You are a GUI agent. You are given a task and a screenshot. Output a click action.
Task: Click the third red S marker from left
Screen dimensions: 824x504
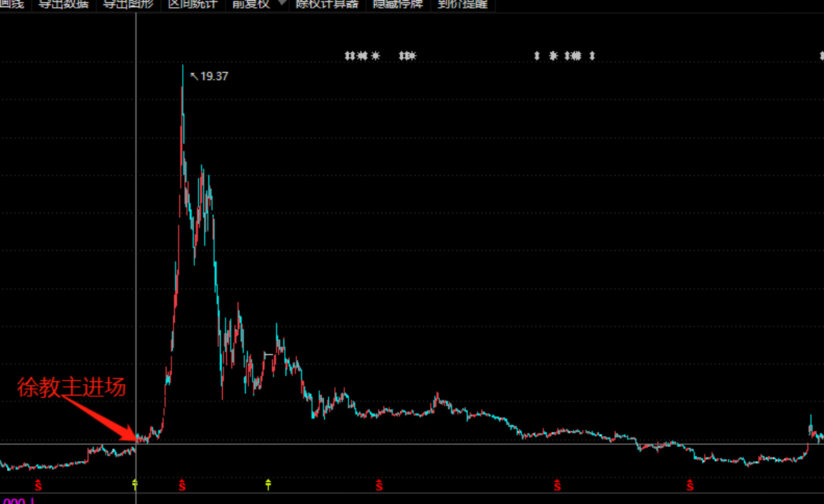tap(379, 485)
